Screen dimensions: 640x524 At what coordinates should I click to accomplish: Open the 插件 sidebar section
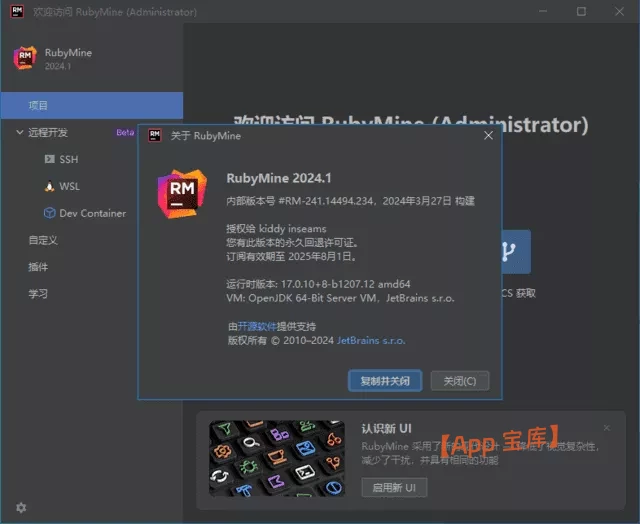[38, 267]
